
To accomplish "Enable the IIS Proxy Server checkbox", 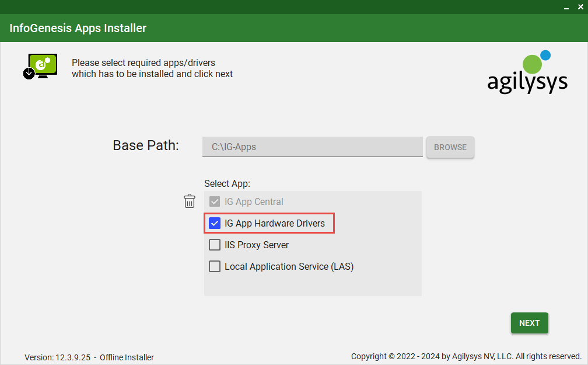I will 215,245.
